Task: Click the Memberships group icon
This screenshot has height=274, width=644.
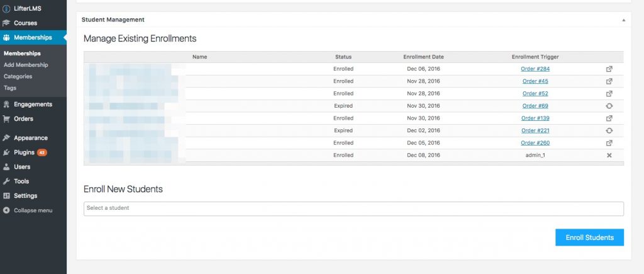Action: click(x=6, y=37)
